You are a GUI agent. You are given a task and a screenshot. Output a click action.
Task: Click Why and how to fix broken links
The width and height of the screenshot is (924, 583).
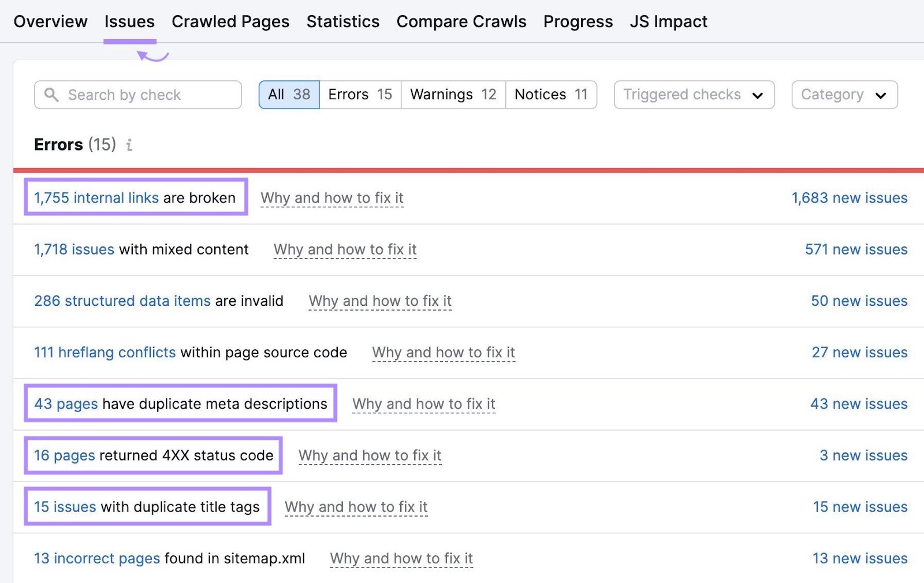[332, 198]
